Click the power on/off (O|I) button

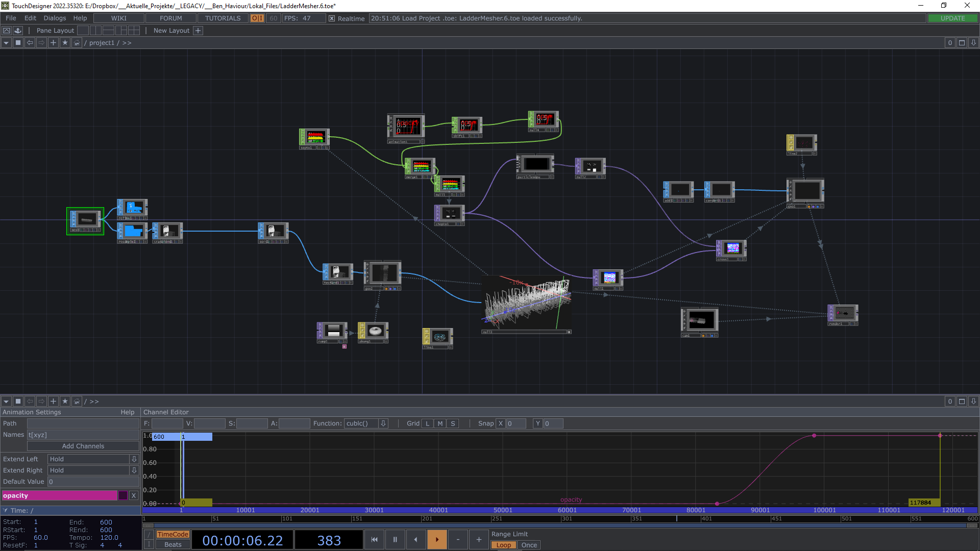[257, 18]
